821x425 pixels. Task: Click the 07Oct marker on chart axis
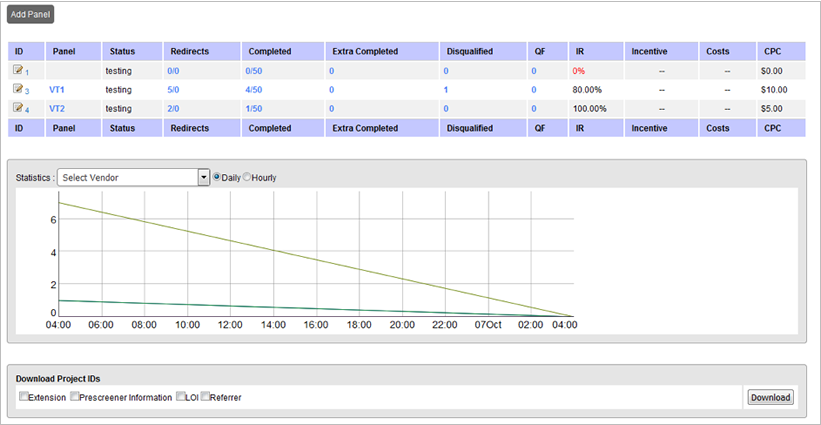[488, 325]
